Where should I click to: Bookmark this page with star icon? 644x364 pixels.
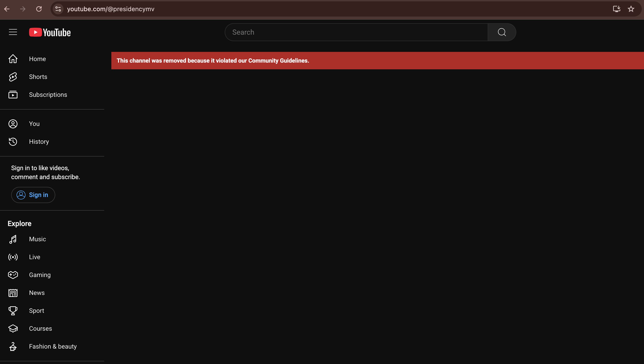(631, 9)
